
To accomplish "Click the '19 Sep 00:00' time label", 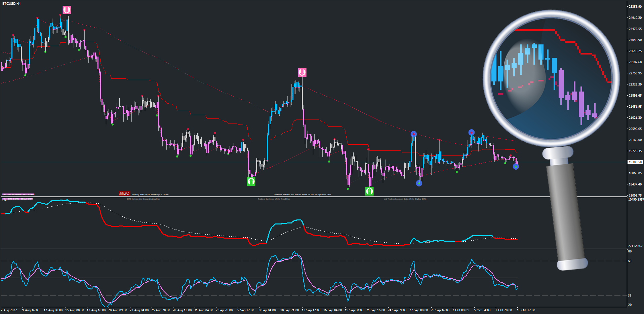I will pyautogui.click(x=354, y=310).
